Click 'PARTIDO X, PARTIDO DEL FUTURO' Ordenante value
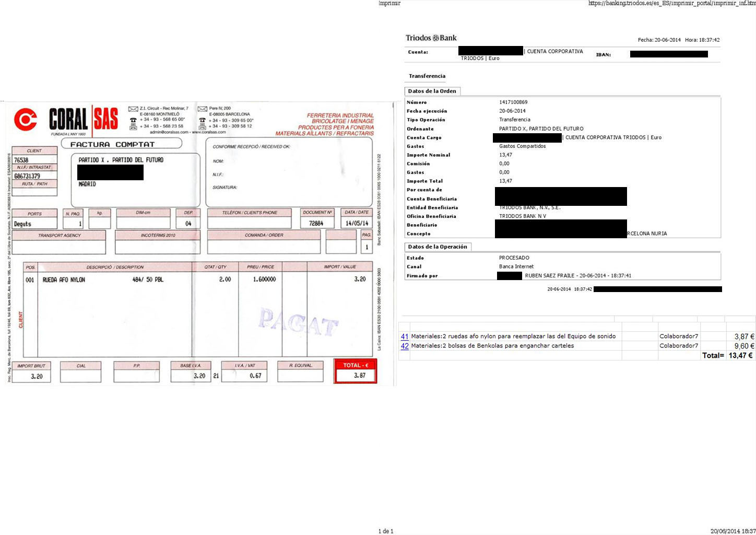The width and height of the screenshot is (756, 535). pos(541,129)
